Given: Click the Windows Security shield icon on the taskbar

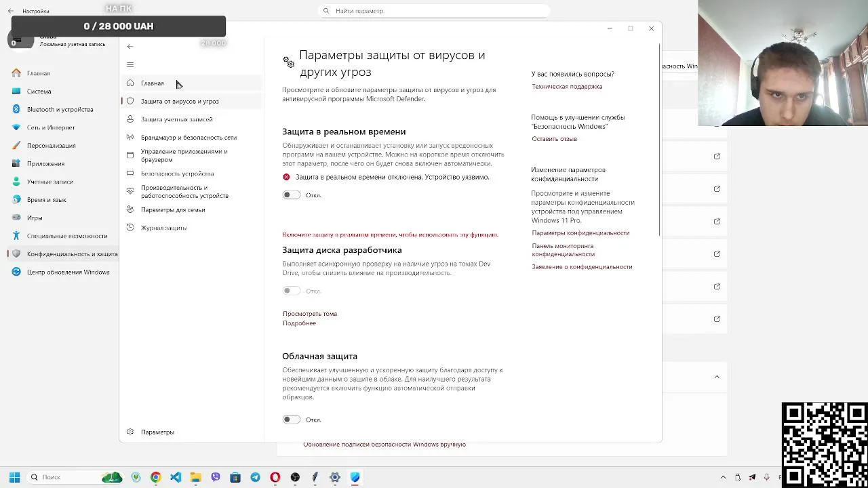Looking at the screenshot, I should [x=355, y=477].
